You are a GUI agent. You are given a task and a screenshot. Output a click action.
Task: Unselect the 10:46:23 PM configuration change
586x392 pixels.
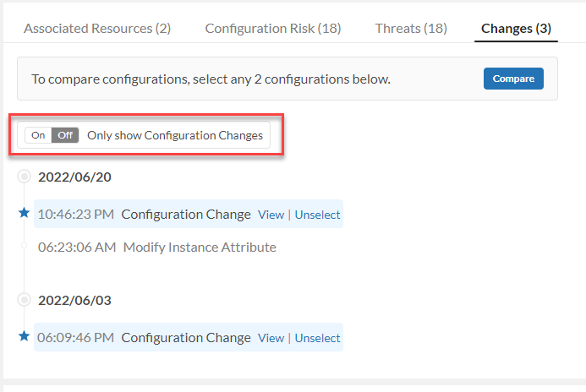[x=317, y=215]
